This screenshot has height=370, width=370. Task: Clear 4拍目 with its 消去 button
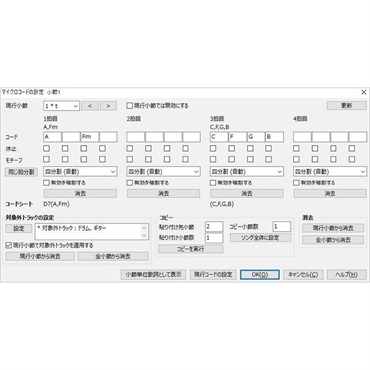[330, 193]
